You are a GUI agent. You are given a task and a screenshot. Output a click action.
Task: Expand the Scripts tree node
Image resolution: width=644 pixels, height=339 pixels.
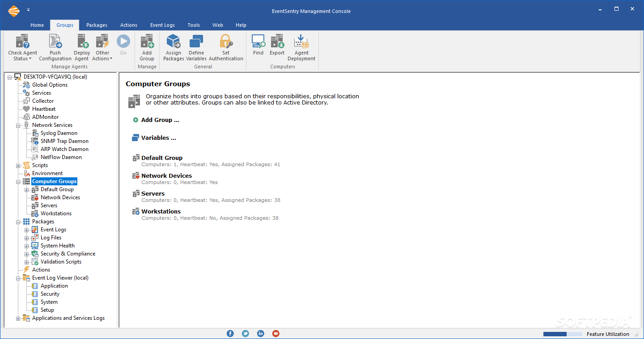[18, 166]
